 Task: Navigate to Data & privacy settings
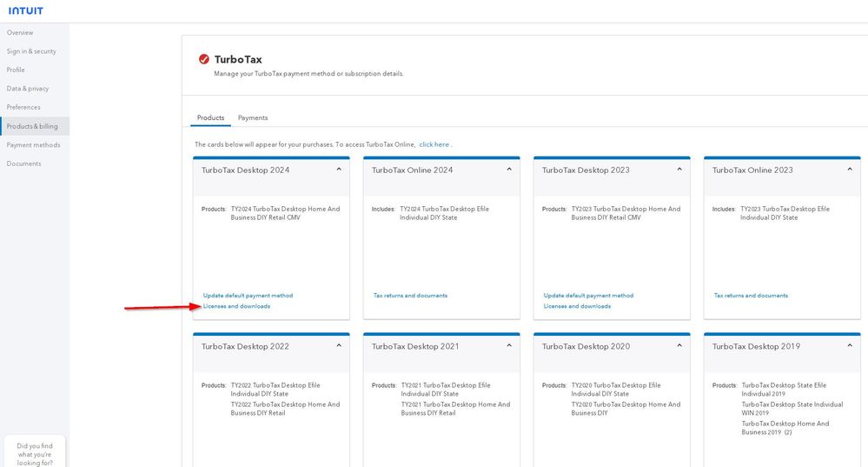coord(28,89)
